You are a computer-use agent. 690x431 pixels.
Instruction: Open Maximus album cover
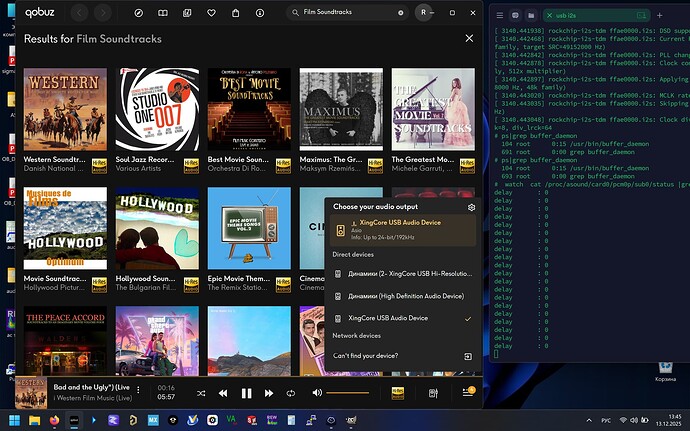click(x=341, y=109)
